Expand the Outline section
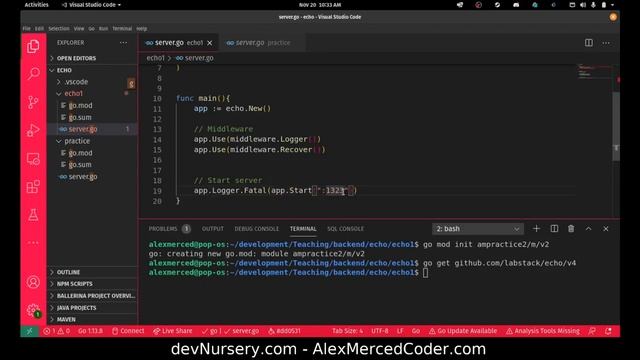The image size is (640, 360). pos(92,272)
